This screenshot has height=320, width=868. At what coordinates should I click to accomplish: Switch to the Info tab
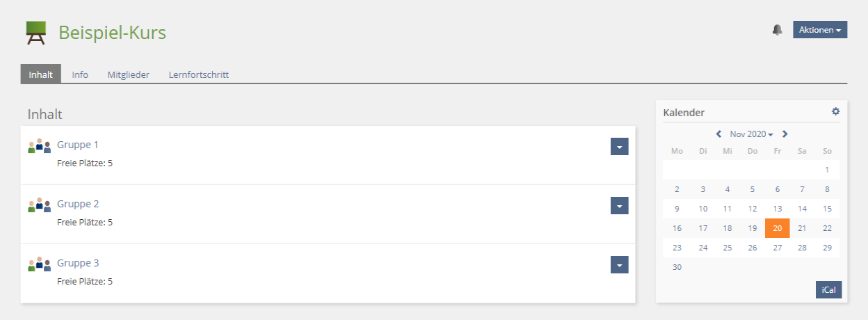[80, 74]
